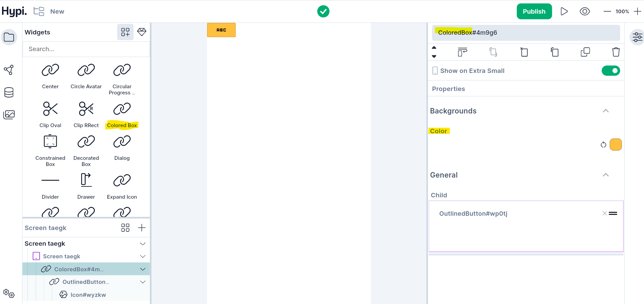
Task: Remove OutlinedButton#wp0tj child with X
Action: coord(604,213)
